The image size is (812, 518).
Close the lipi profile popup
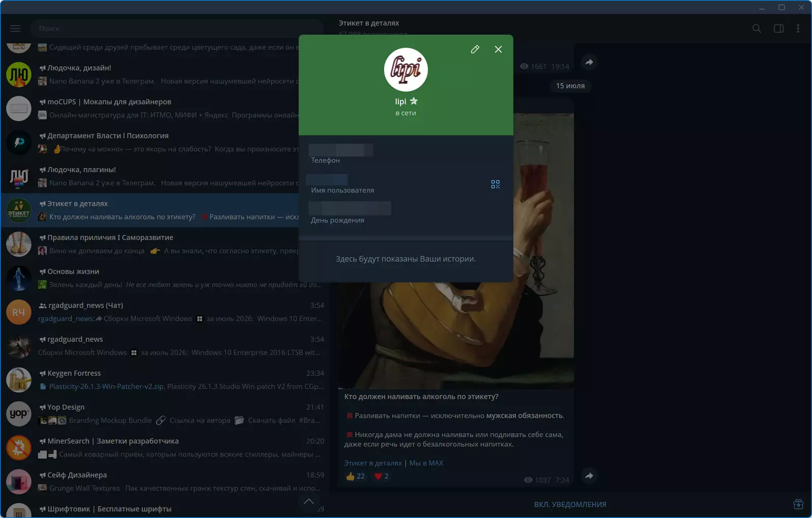click(498, 49)
